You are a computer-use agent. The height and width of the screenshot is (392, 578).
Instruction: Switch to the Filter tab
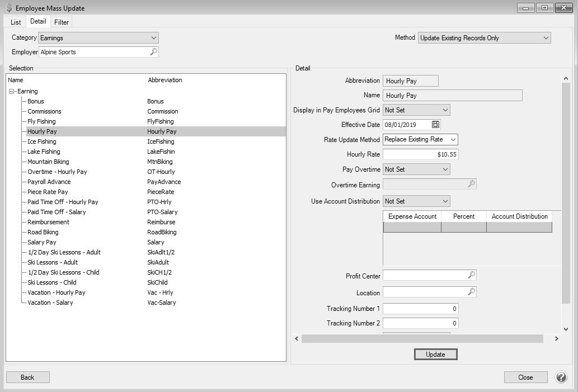click(61, 22)
